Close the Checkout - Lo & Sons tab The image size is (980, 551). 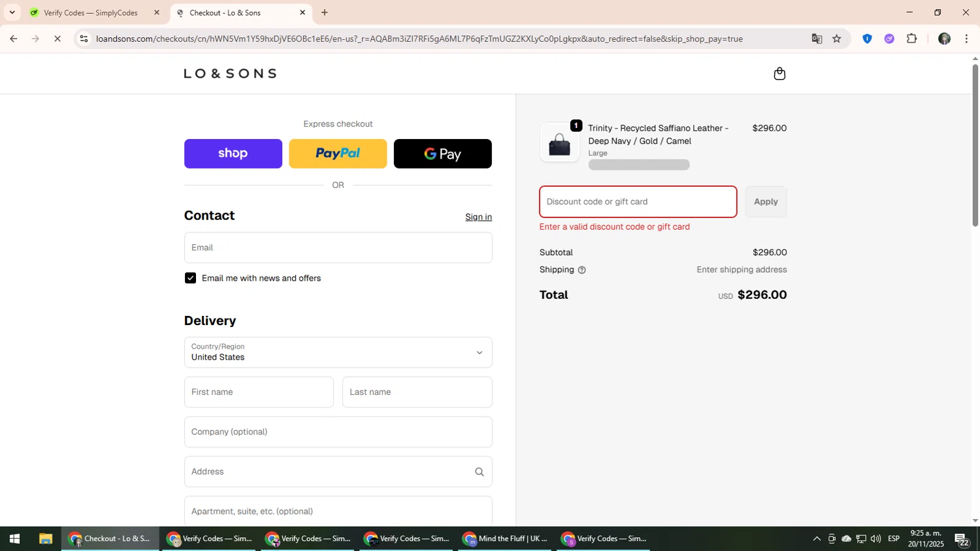point(302,12)
